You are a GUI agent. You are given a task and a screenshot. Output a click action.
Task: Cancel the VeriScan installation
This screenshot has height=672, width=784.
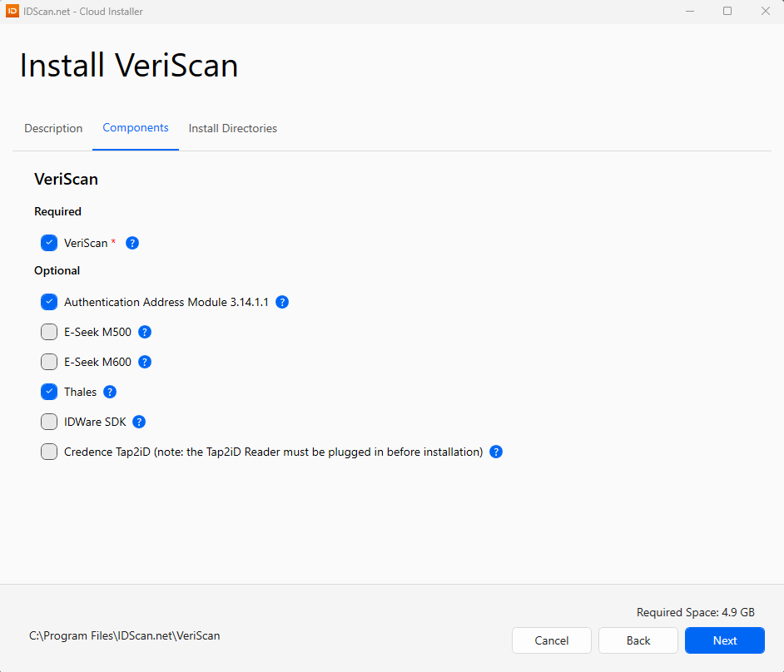[x=551, y=640]
